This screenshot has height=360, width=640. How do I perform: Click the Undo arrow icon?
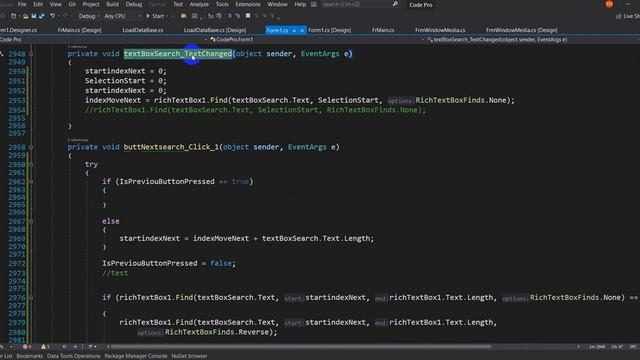tap(52, 16)
